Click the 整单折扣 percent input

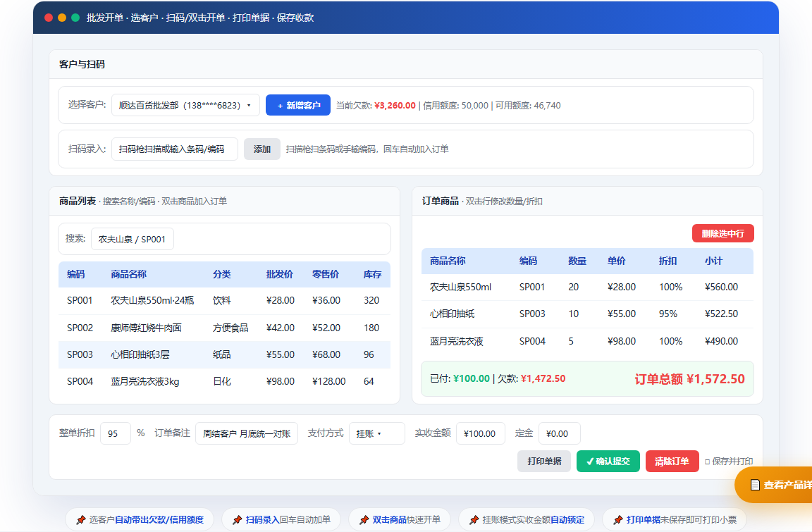[x=115, y=433]
